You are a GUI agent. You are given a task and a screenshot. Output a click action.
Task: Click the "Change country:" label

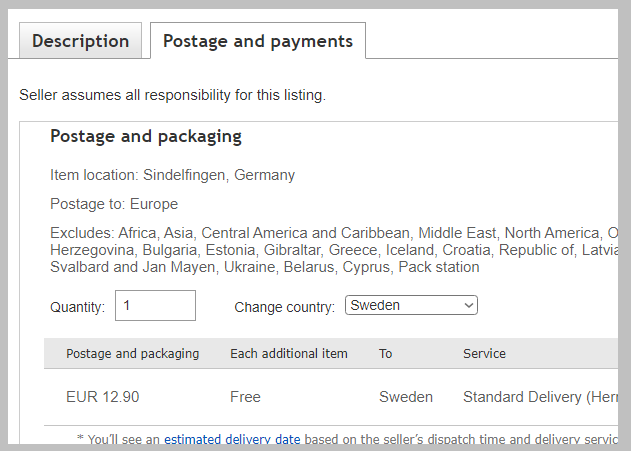click(x=284, y=307)
